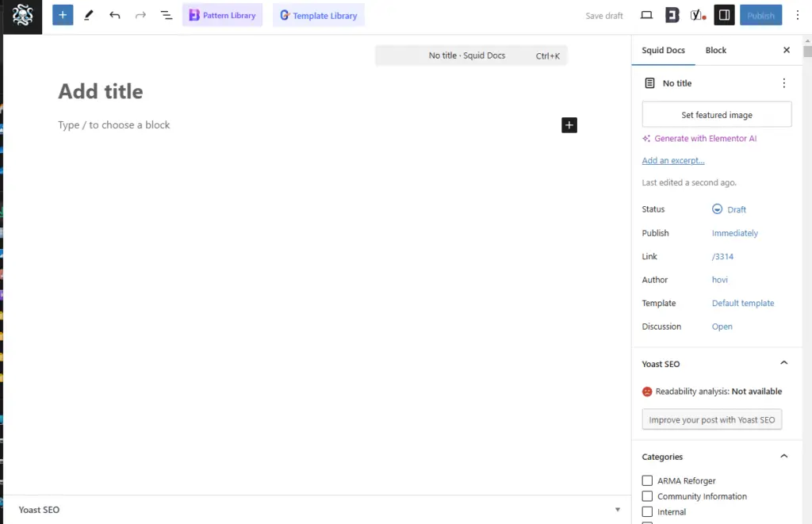Check the ARMA Reforger category
The height and width of the screenshot is (524, 812).
click(647, 480)
